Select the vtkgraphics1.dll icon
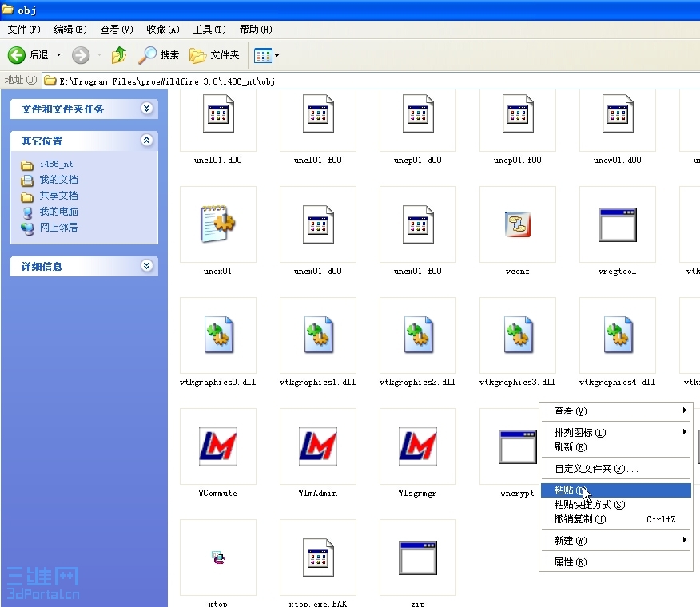Image resolution: width=700 pixels, height=607 pixels. point(319,335)
